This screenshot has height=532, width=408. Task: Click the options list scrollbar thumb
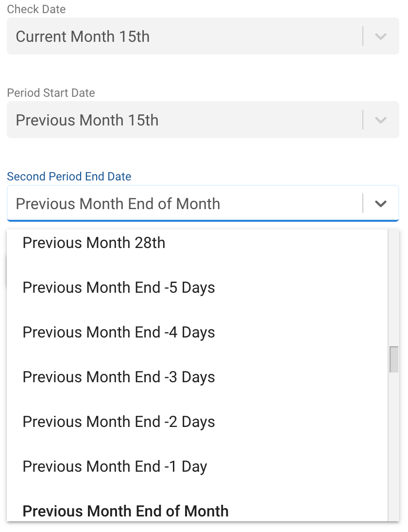click(394, 359)
